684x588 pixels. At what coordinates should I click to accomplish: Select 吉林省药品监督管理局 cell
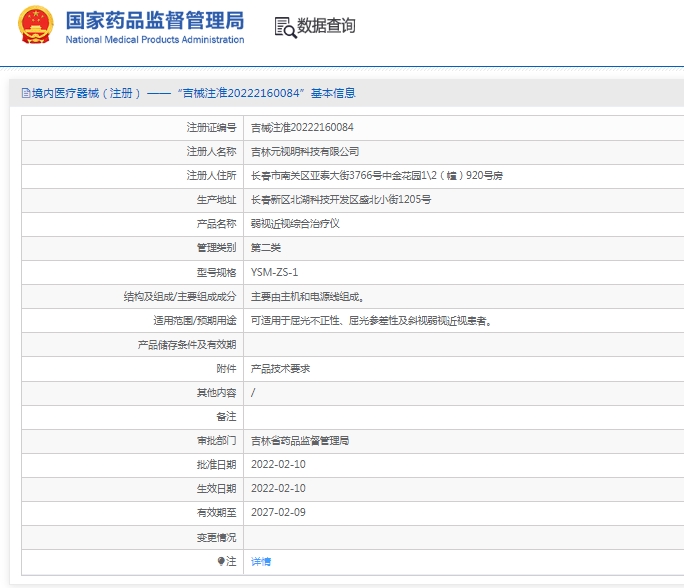tap(300, 441)
